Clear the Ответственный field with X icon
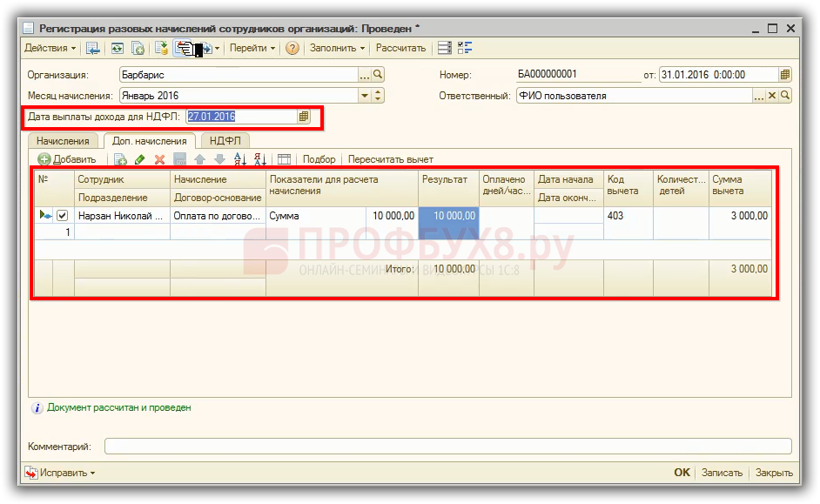Viewport: 820px width, 504px height. point(771,96)
